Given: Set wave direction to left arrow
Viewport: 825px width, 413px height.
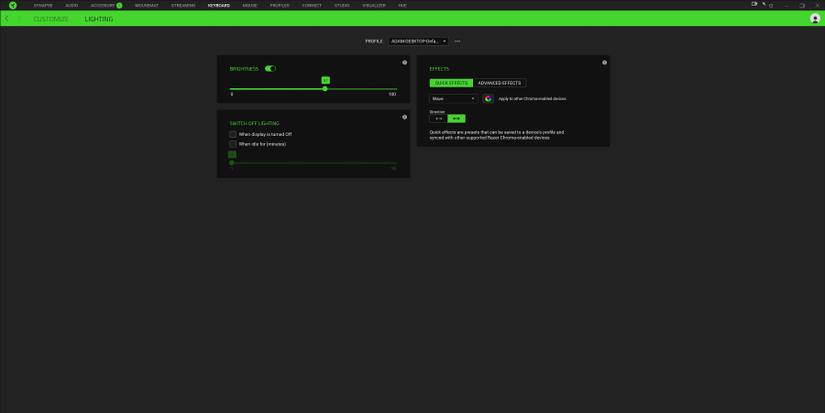Looking at the screenshot, I should (x=438, y=118).
